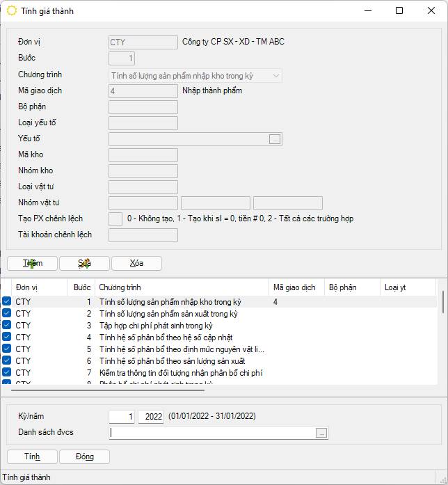448x485 pixels.
Task: Select row Kiểm tra thông tin đối tượng nhận phân bổ
Action: click(180, 373)
